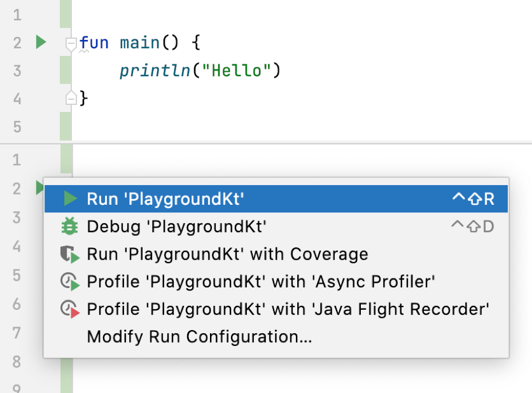Collapse the main function using its fold marker
532x393 pixels.
click(71, 43)
